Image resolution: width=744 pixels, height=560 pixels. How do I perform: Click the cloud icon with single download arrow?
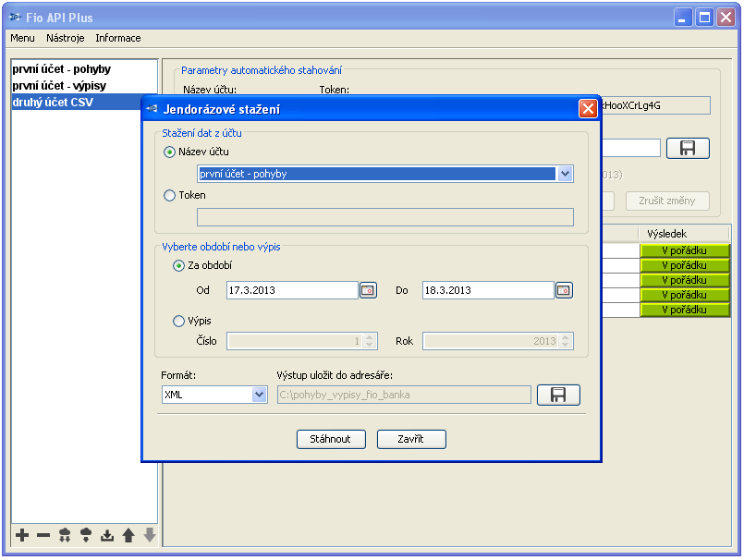point(86,535)
